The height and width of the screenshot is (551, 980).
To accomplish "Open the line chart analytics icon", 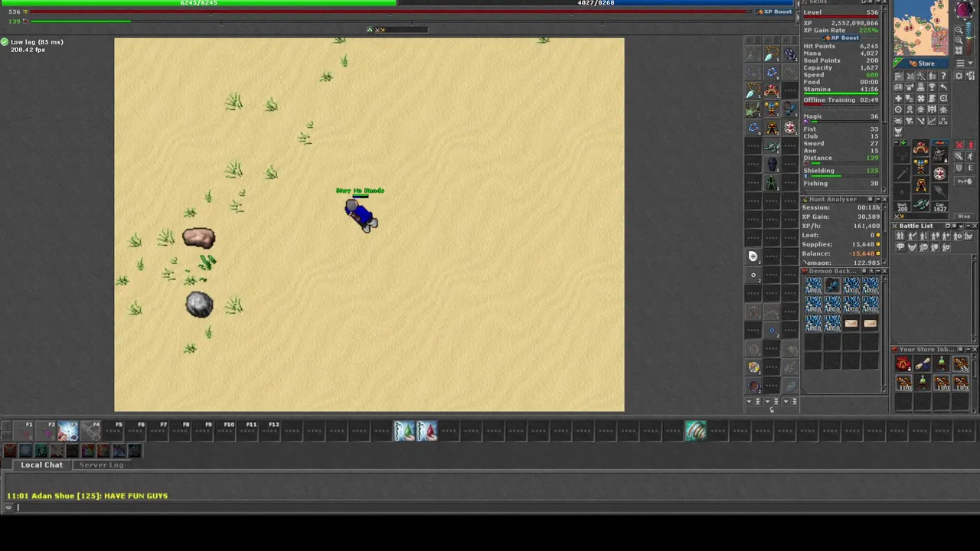I will coord(933,120).
